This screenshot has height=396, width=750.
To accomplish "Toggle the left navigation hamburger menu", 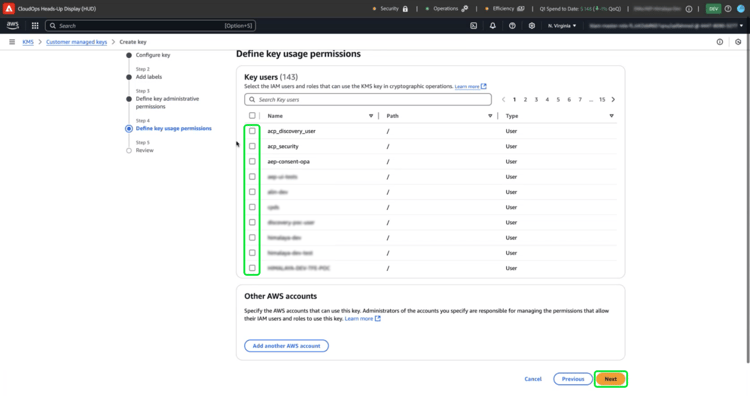I will [x=12, y=42].
